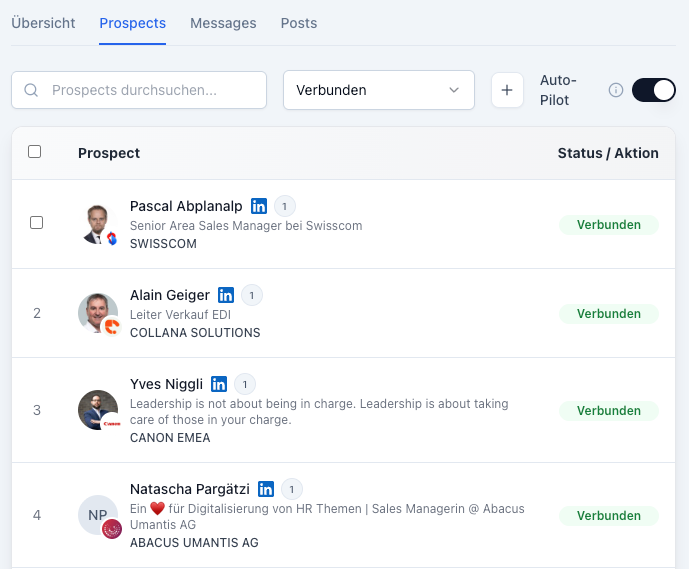The height and width of the screenshot is (569, 689).
Task: Click the plus add prospect button
Action: [507, 90]
